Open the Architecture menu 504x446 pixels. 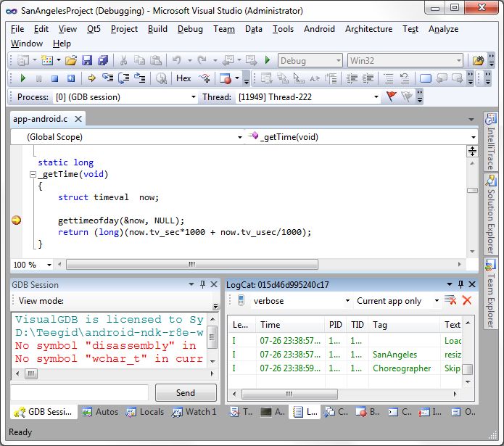[x=368, y=29]
